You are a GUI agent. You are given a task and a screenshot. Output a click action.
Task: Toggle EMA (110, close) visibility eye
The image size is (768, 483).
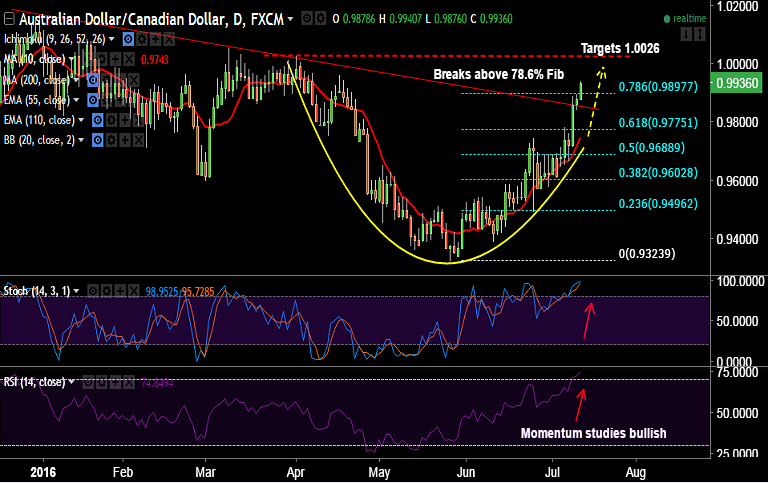pyautogui.click(x=98, y=121)
